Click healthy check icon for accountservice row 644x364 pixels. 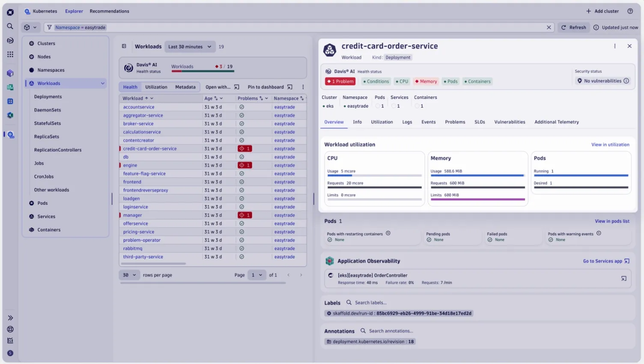242,107
